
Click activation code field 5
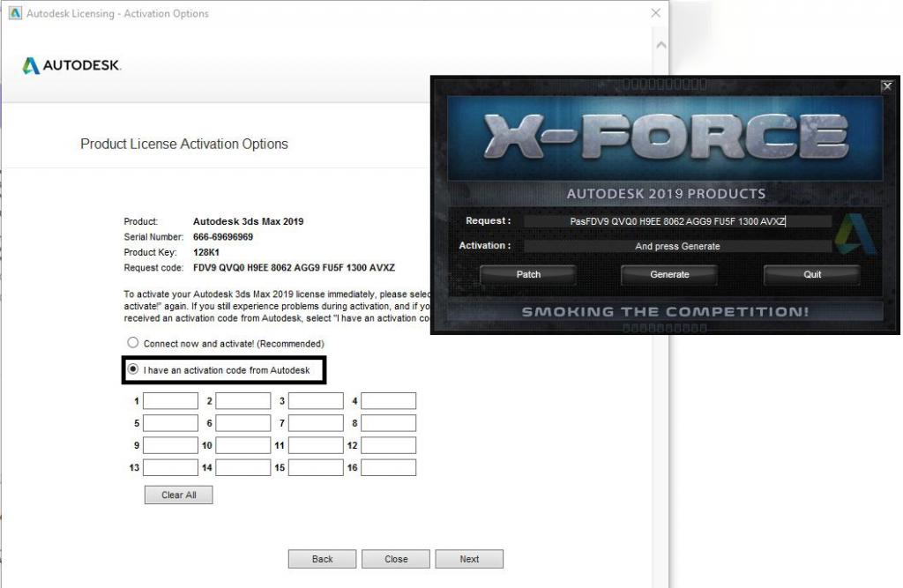click(170, 423)
